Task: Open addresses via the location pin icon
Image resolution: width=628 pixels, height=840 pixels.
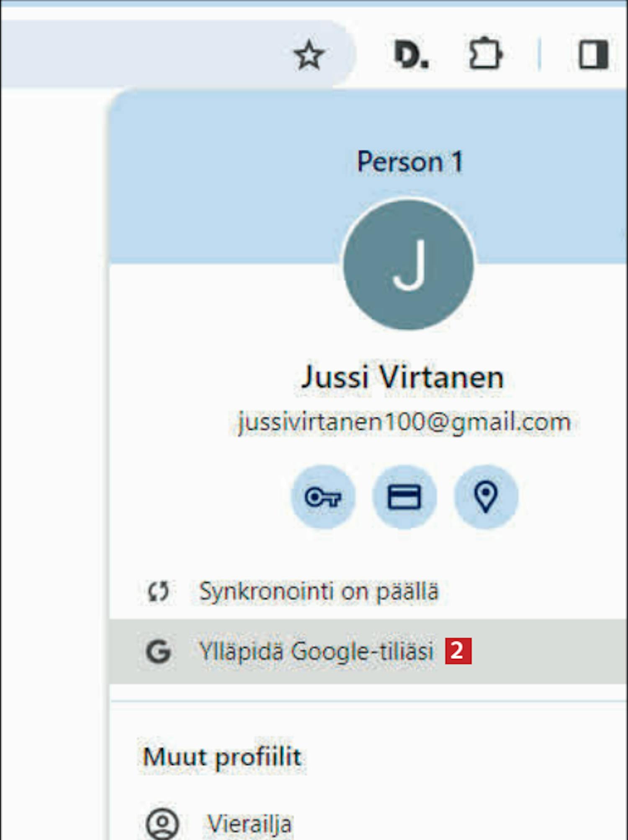Action: click(x=486, y=497)
